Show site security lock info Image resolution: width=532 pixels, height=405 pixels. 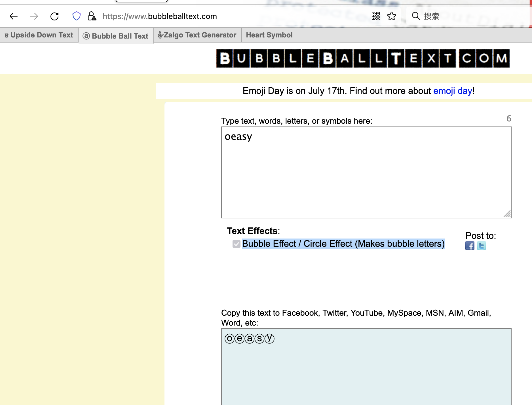click(x=92, y=16)
